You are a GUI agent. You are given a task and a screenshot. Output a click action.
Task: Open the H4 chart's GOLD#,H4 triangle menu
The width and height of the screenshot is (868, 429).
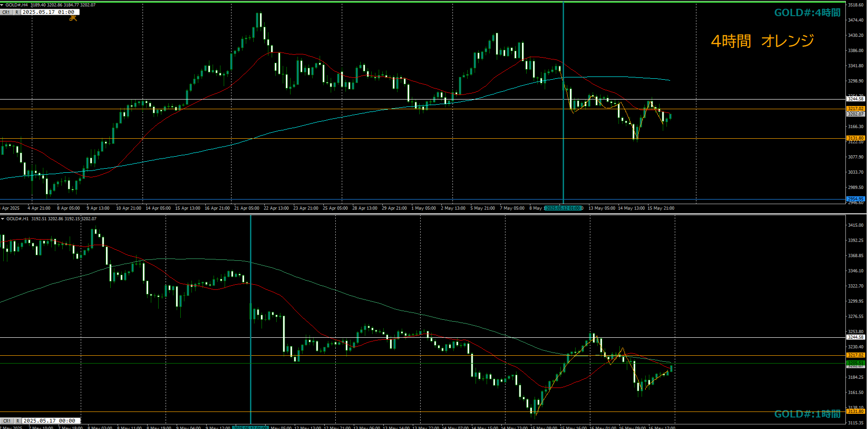coord(2,5)
